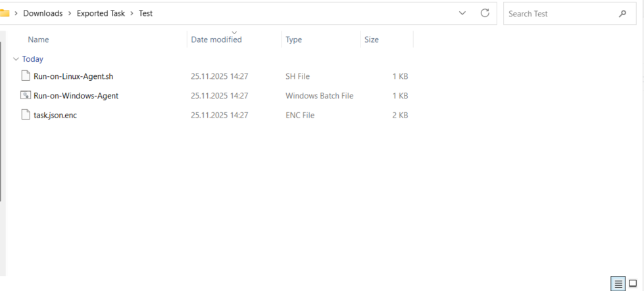Click the Run-on-Linux-Agent.sh file icon

[26, 76]
